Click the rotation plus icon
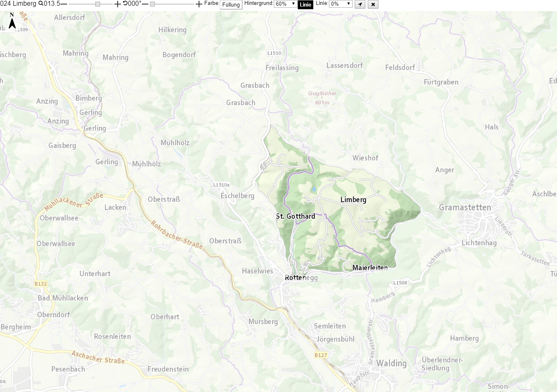This screenshot has width=557, height=392. coord(199,4)
